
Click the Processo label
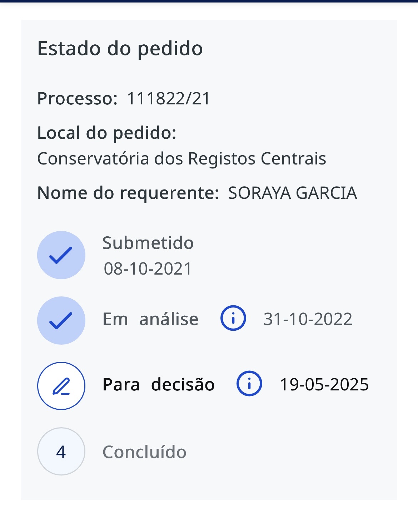point(77,99)
